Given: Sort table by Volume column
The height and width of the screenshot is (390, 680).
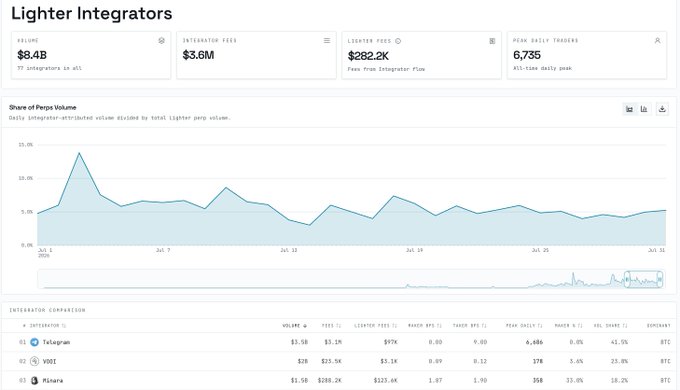Looking at the screenshot, I should 294,325.
